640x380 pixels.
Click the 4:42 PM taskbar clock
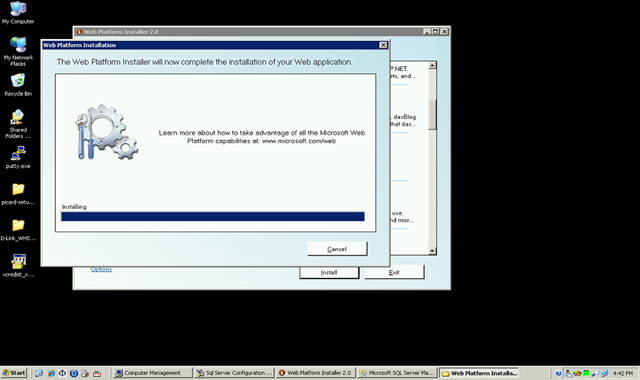(622, 373)
